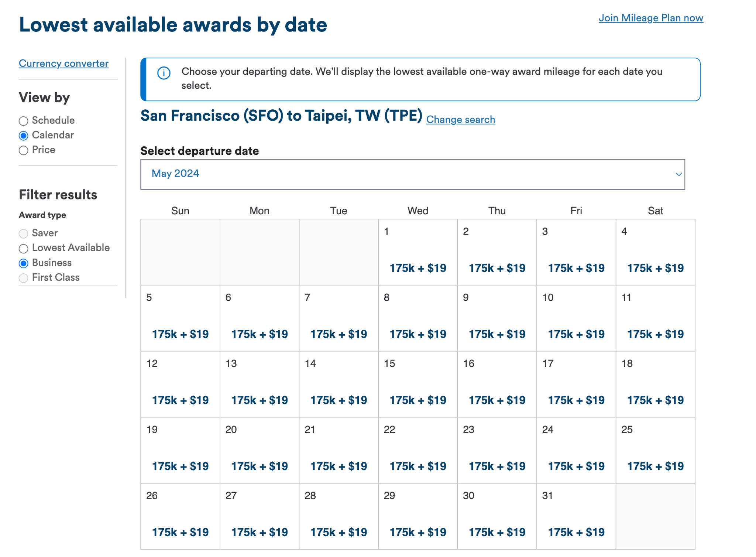Click Join Mileage Plan now
756x557 pixels.
click(651, 18)
